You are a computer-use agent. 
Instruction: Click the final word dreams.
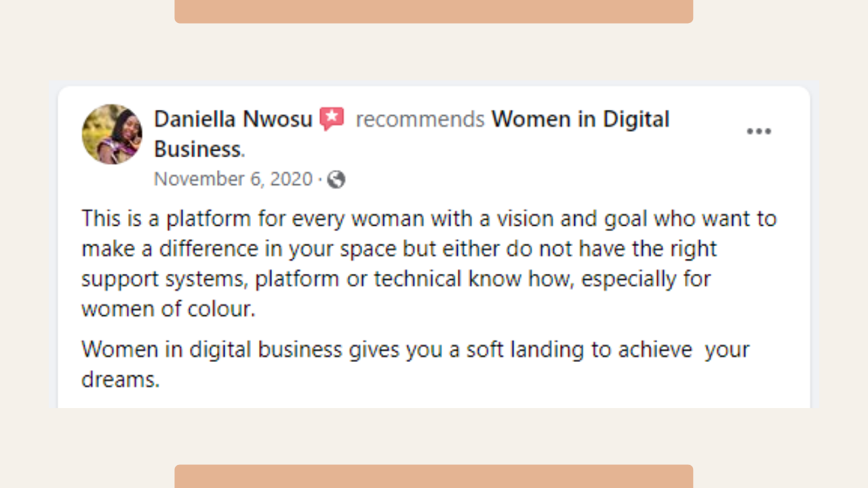click(121, 380)
